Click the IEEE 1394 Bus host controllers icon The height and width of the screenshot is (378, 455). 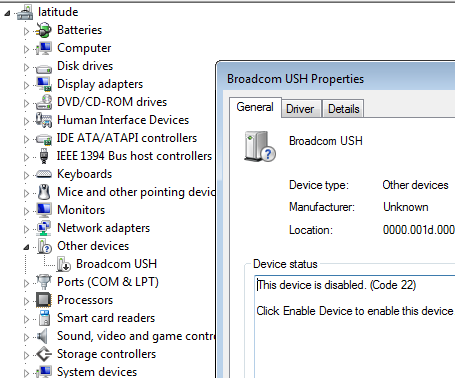pyautogui.click(x=44, y=156)
